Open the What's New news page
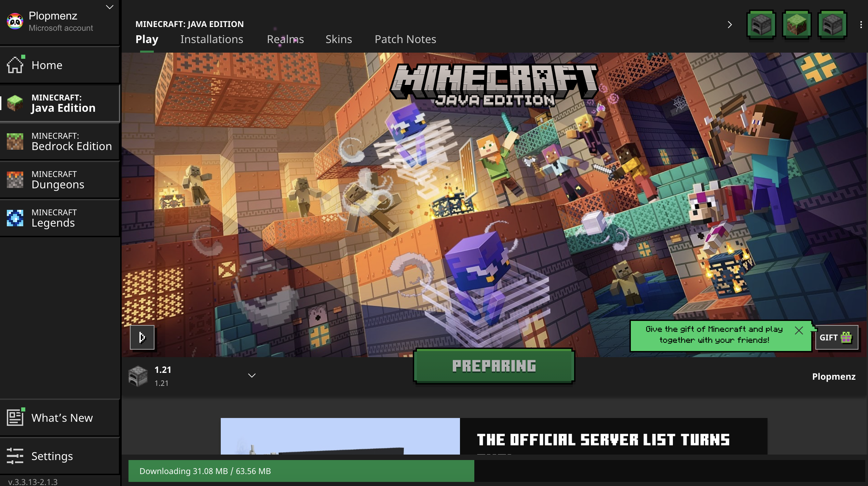Screen dimensions: 868x486 pos(60,418)
